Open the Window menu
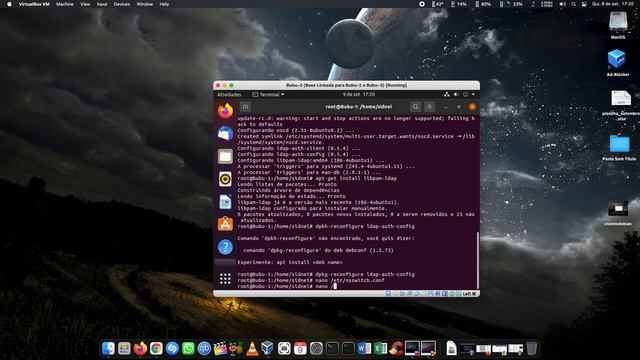640x360 pixels. pos(144,4)
